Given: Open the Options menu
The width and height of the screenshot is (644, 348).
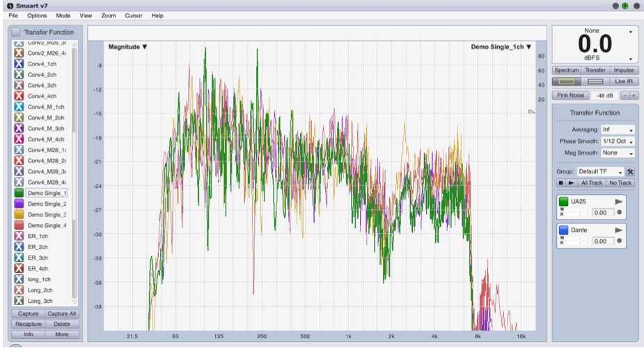Looking at the screenshot, I should click(x=37, y=15).
